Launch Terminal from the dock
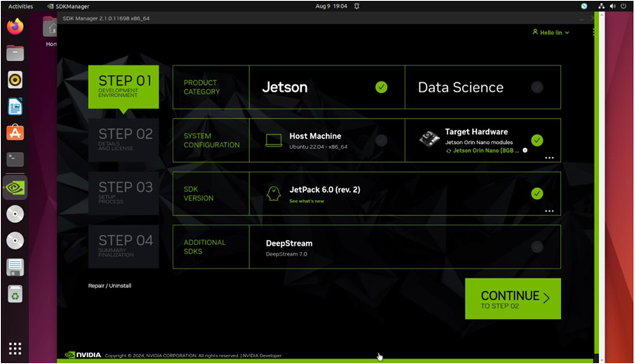The height and width of the screenshot is (364, 635). [15, 159]
